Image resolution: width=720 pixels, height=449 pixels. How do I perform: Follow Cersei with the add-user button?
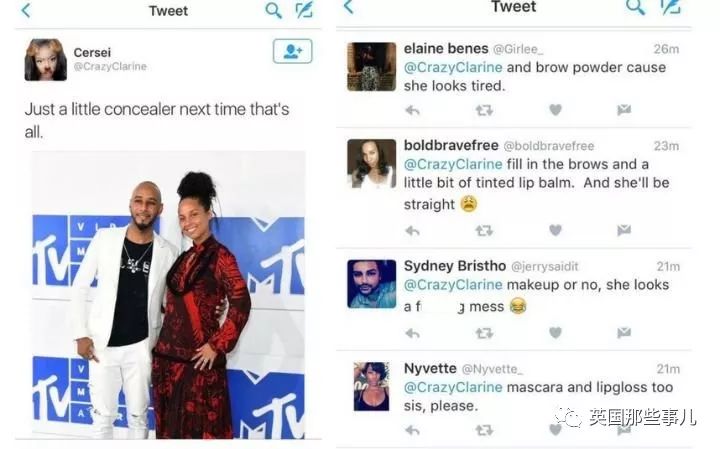(x=292, y=51)
